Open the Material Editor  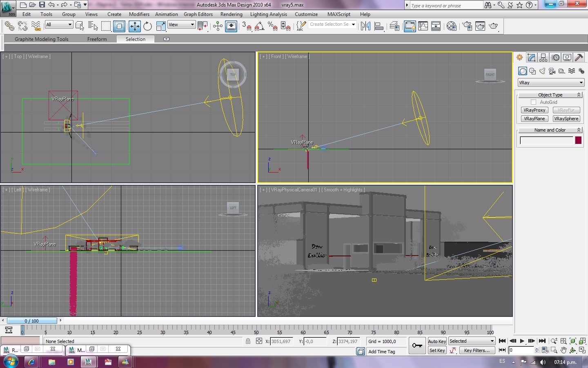[x=452, y=26]
